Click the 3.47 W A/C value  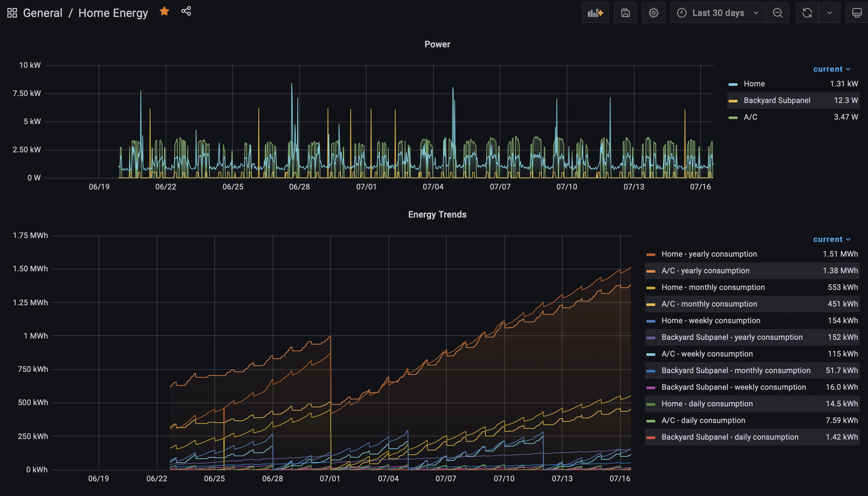pos(846,117)
